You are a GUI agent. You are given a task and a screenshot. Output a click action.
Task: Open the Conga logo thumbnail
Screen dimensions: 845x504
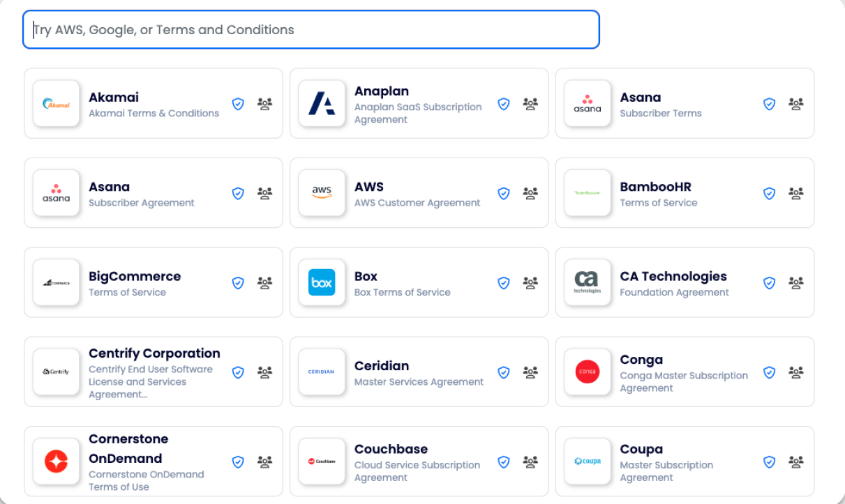coord(588,372)
